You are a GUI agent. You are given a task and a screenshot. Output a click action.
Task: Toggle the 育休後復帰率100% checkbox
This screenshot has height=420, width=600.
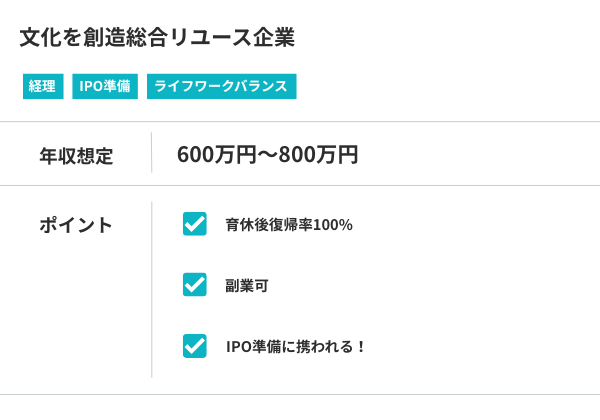tap(195, 224)
